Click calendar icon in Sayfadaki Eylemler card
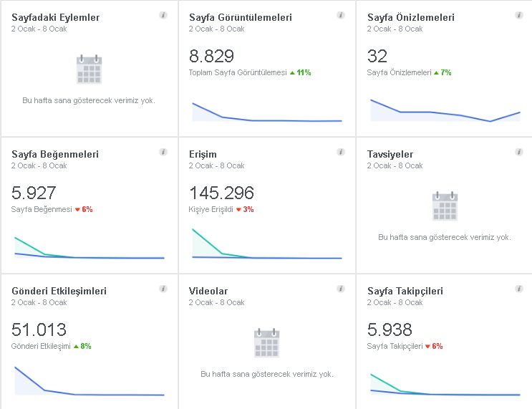Viewport: 532px width, 409px height. tap(90, 69)
